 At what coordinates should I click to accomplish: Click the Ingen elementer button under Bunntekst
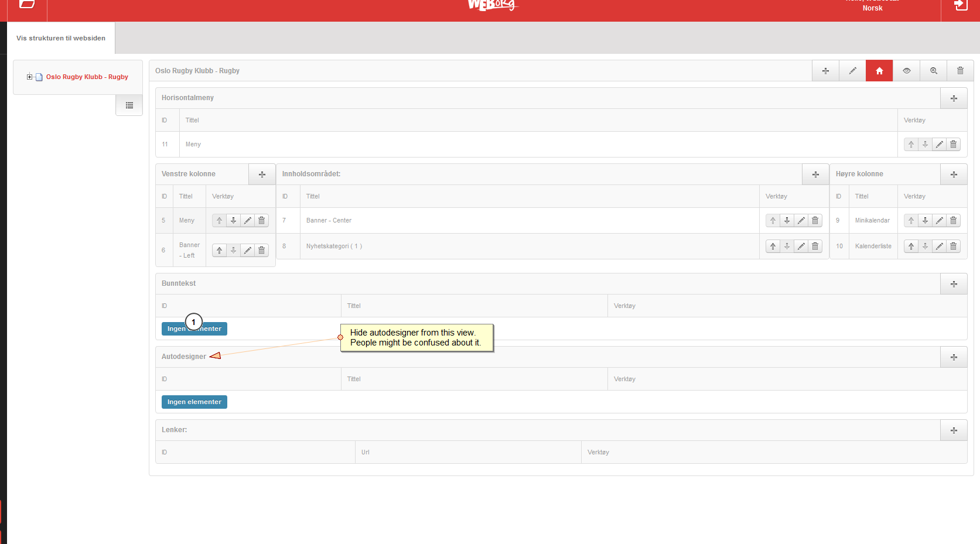coord(194,329)
